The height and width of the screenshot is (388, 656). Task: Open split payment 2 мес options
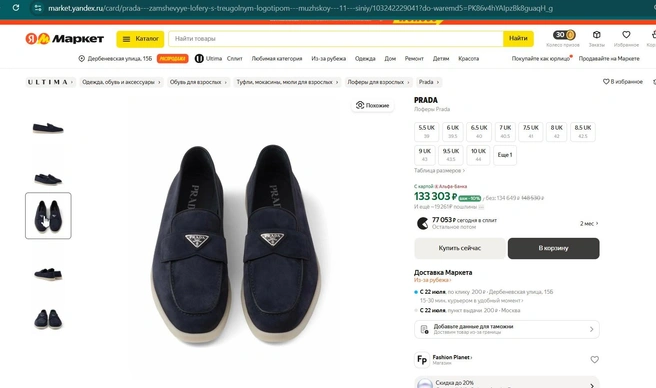point(589,224)
